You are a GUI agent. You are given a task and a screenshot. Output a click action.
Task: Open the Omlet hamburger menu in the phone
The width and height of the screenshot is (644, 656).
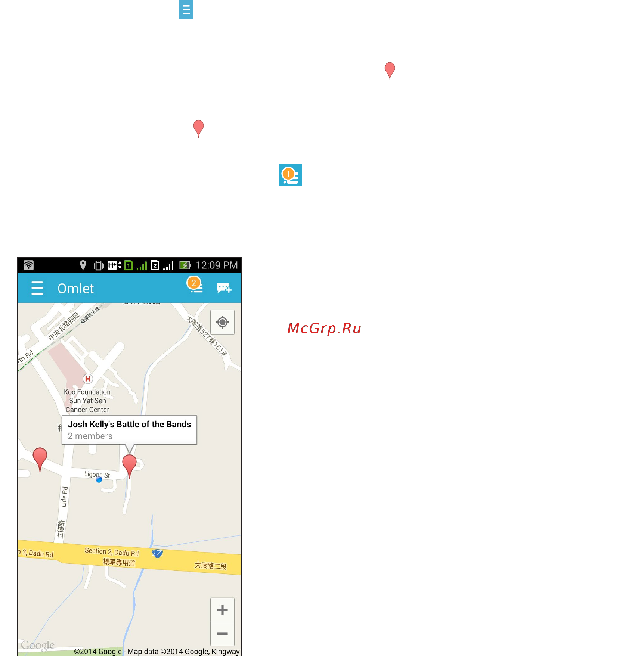pyautogui.click(x=37, y=288)
